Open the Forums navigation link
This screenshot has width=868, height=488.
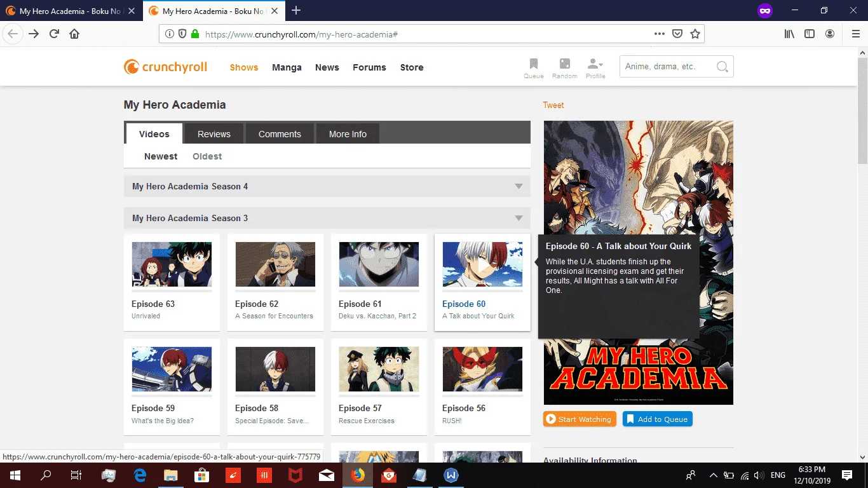[369, 67]
